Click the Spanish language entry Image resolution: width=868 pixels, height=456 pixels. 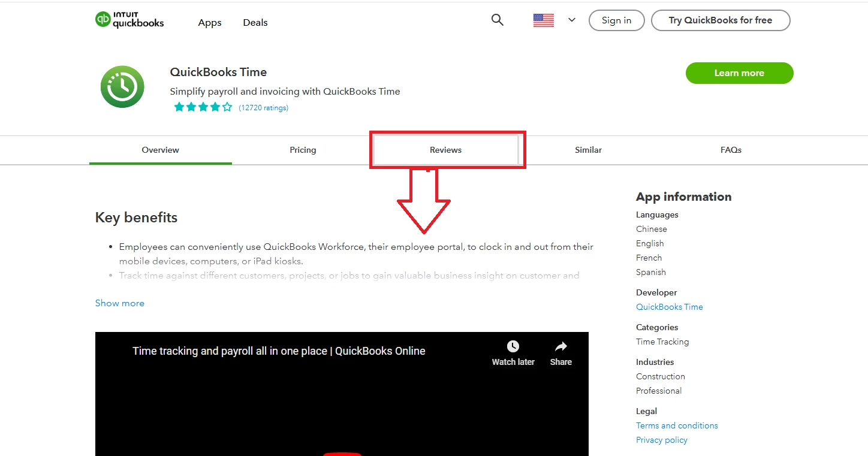[651, 272]
